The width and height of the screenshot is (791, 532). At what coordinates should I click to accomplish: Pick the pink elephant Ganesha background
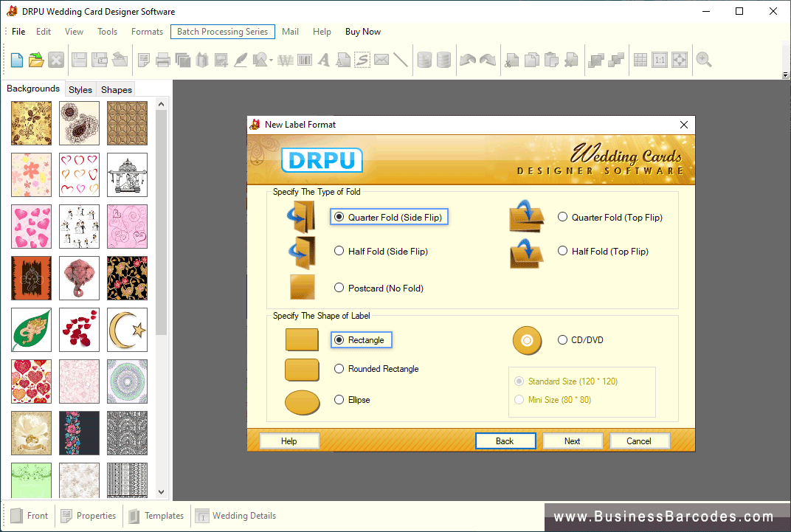click(79, 278)
